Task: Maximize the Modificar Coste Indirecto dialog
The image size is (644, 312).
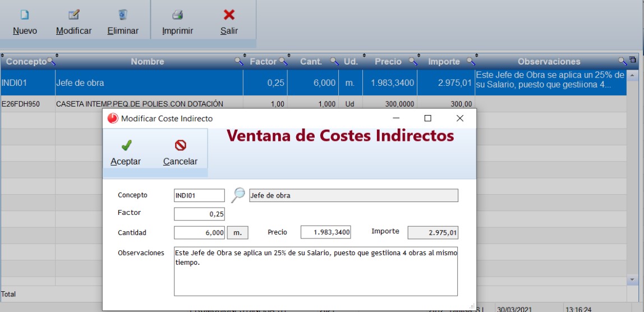Action: pyautogui.click(x=427, y=118)
